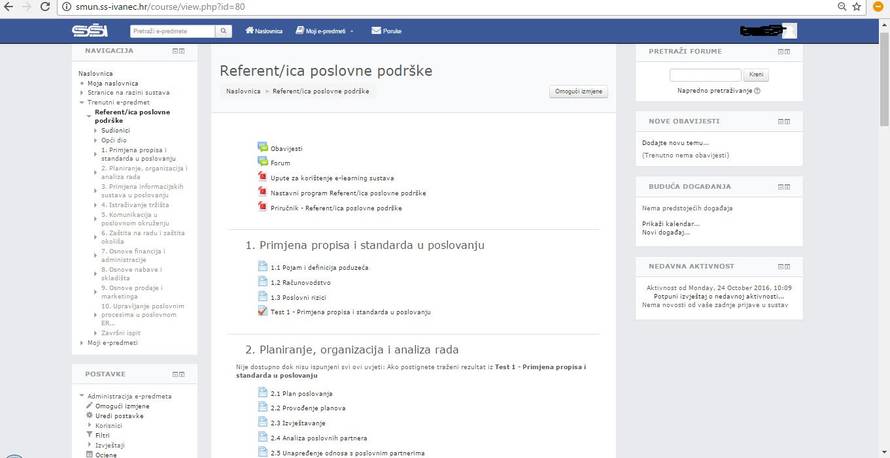Click page icon of 1.3 Poslovni rizici
890x458 pixels.
262,296
